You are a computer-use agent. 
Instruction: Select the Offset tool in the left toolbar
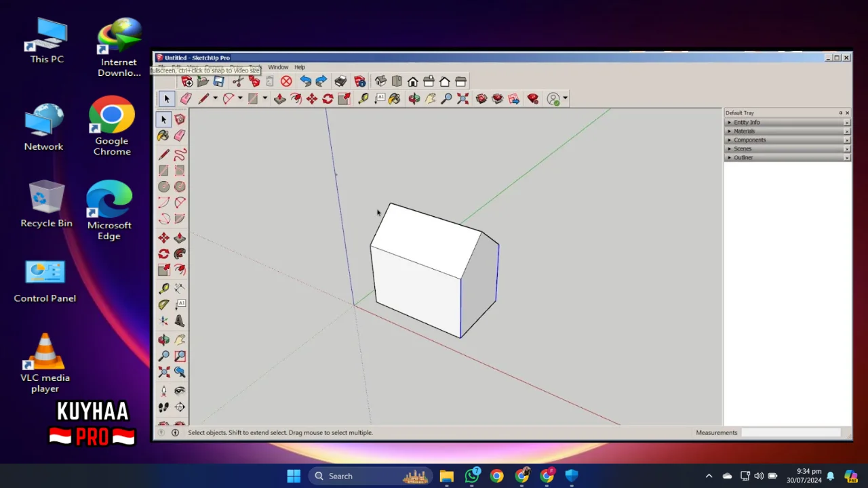(180, 270)
